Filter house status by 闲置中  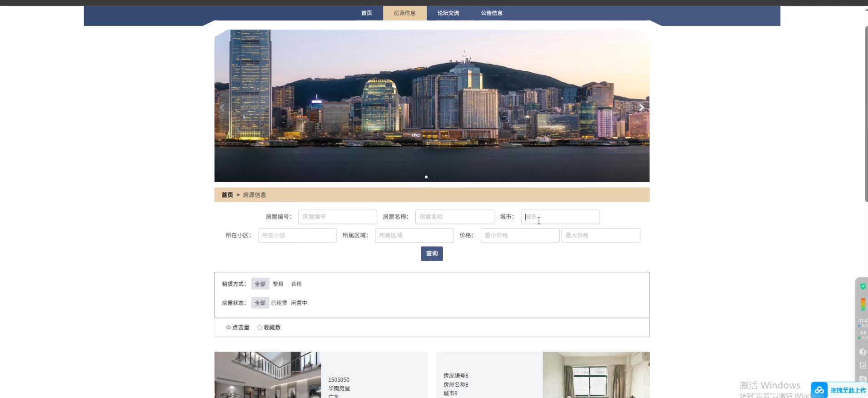299,303
